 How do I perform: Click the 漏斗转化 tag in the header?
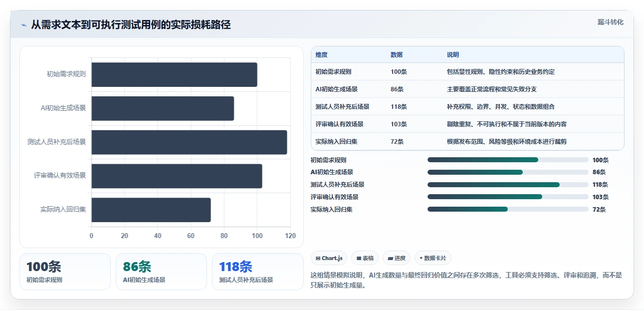(611, 22)
